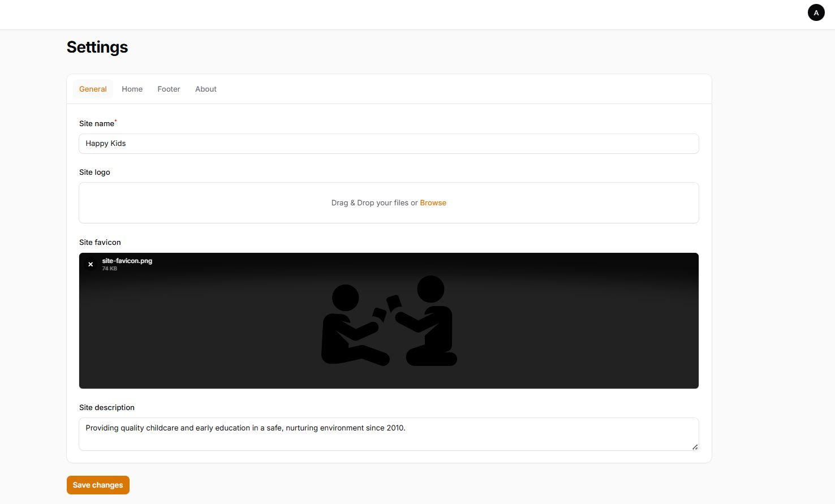Focus the Site name input field
The height and width of the screenshot is (504, 835).
pyautogui.click(x=389, y=144)
